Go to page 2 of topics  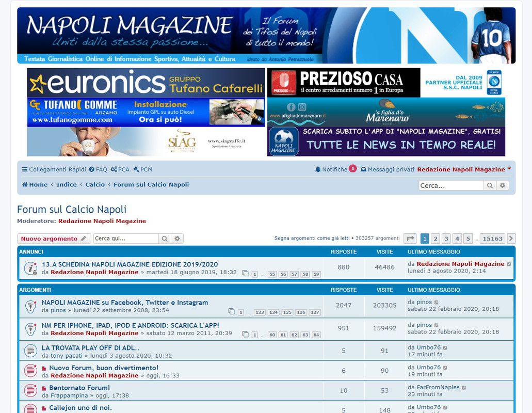click(x=436, y=239)
